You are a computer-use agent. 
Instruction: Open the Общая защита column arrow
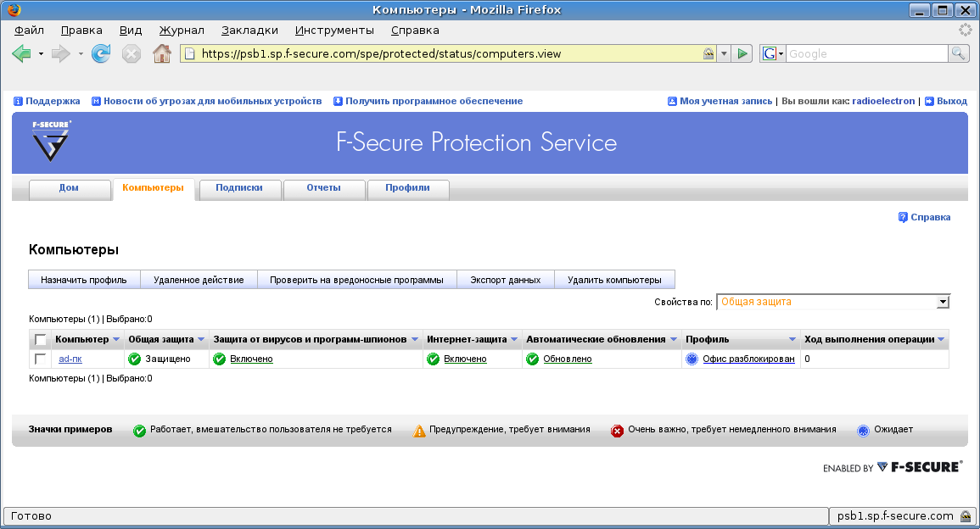pyautogui.click(x=200, y=340)
